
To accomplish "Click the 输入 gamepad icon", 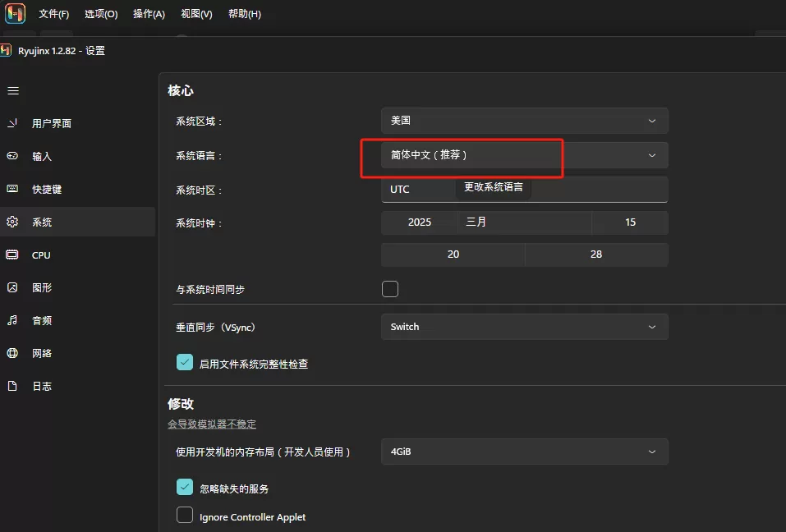I will pos(12,156).
